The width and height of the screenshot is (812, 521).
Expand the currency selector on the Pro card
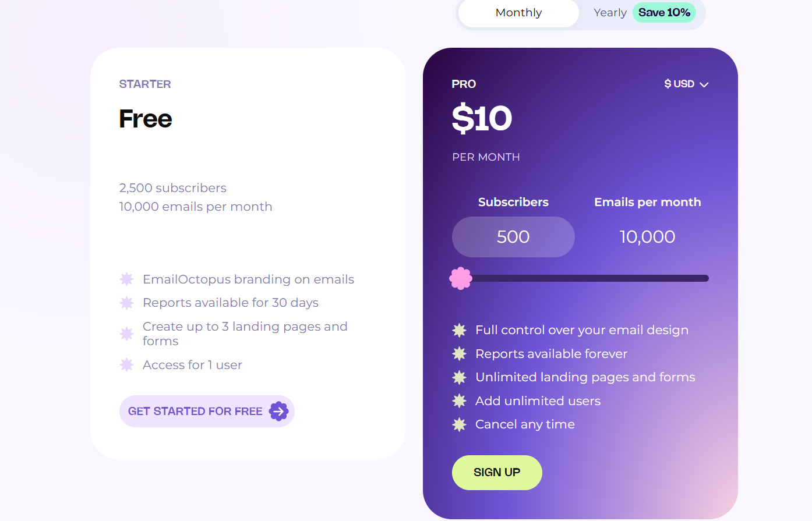(x=686, y=84)
